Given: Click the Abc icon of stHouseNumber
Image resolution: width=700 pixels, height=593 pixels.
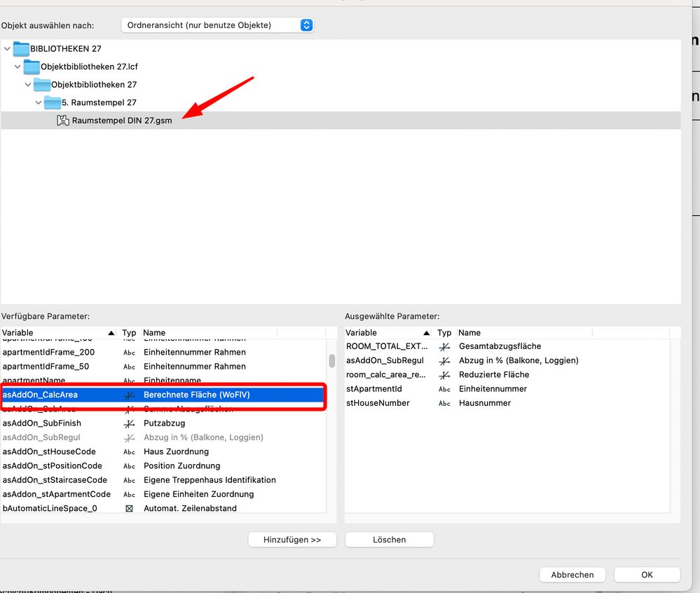Looking at the screenshot, I should pyautogui.click(x=444, y=403).
